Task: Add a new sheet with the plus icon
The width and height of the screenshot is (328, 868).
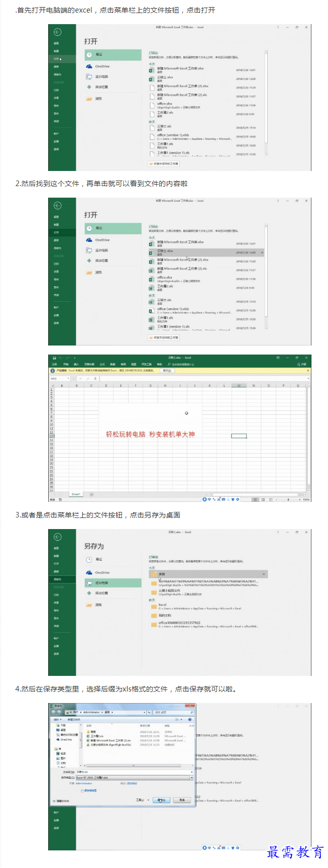Action: 91,494
